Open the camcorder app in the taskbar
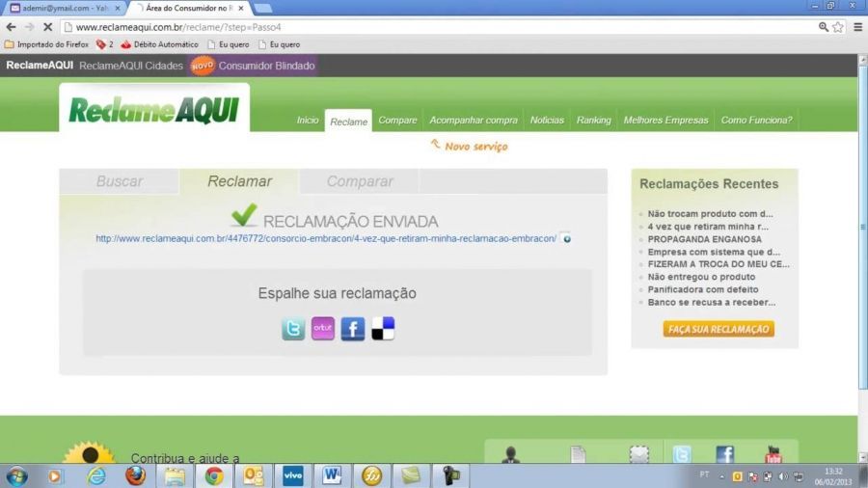Image resolution: width=868 pixels, height=488 pixels. tap(450, 475)
